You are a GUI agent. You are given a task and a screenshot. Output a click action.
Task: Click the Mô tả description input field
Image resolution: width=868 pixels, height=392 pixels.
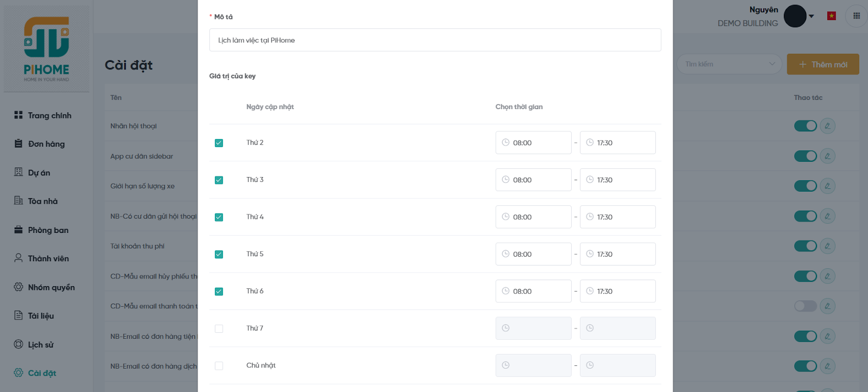coord(435,40)
